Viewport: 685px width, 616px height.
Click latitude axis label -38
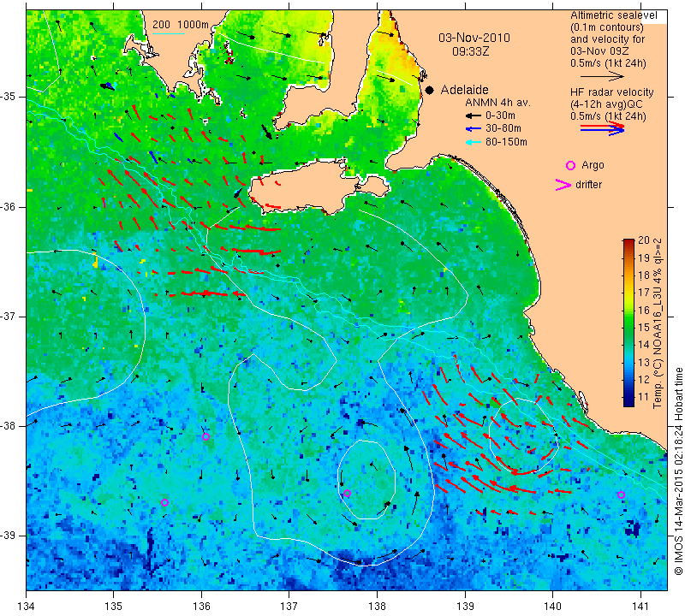(x=8, y=426)
